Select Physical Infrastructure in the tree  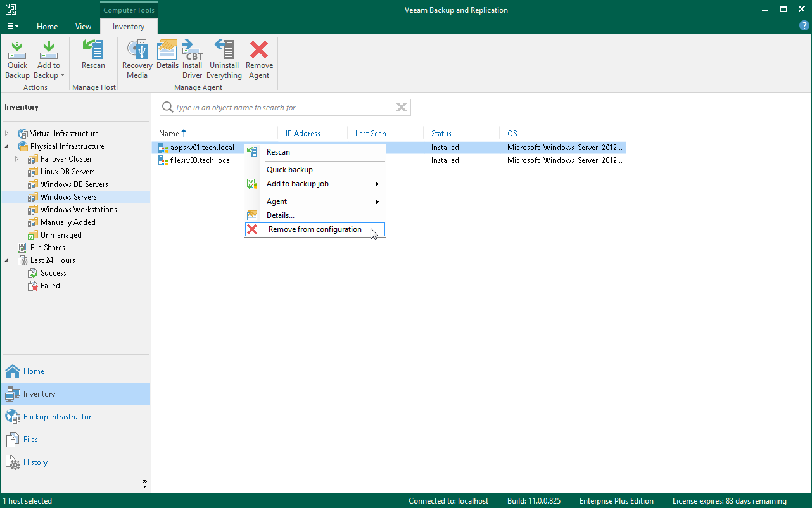[67, 146]
